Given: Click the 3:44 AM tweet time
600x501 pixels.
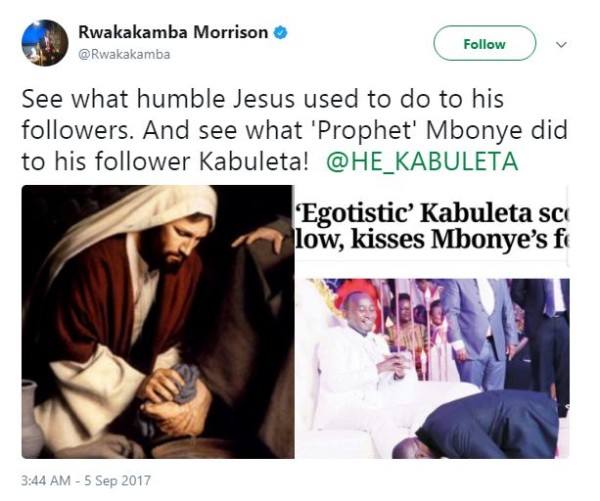Looking at the screenshot, I should click(47, 480).
